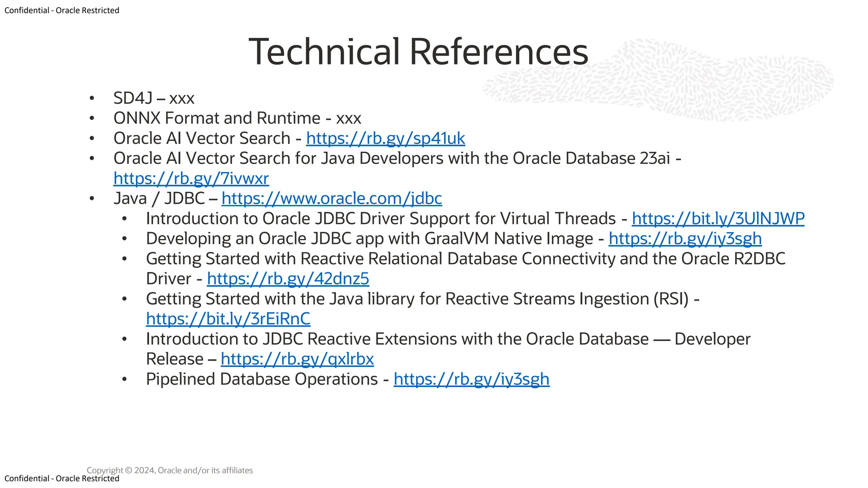Click 'Getting Started with the Java library' text
This screenshot has height=488, width=868.
point(281,299)
